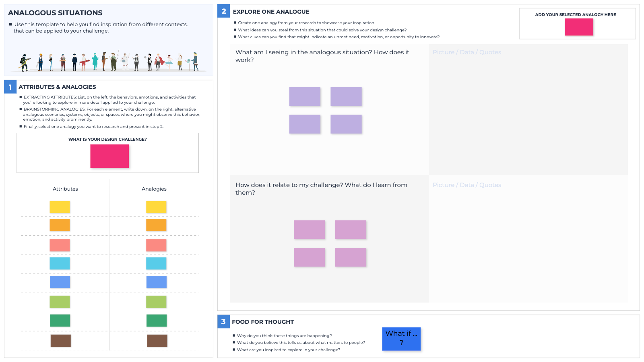Click the brown sticky under Attributes
Image resolution: width=644 pixels, height=362 pixels.
[x=60, y=341]
